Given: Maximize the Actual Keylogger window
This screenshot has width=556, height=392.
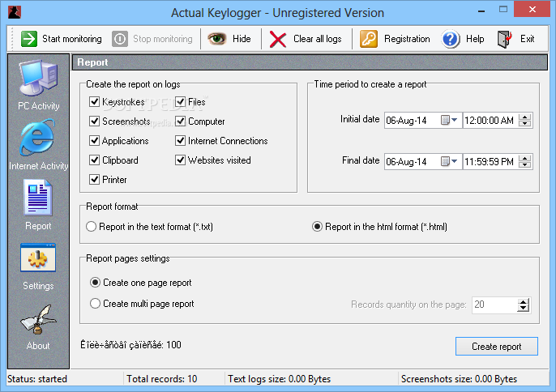Looking at the screenshot, I should coord(503,10).
